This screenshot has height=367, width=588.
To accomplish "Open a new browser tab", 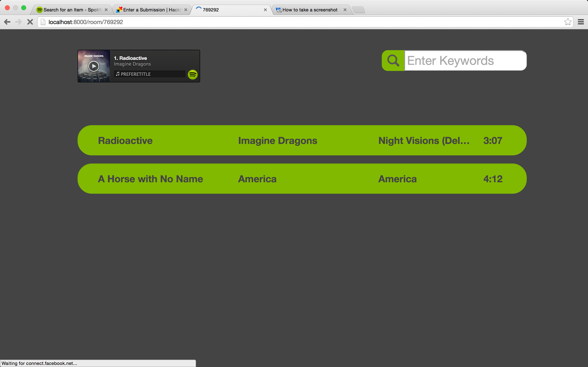I will coord(359,10).
